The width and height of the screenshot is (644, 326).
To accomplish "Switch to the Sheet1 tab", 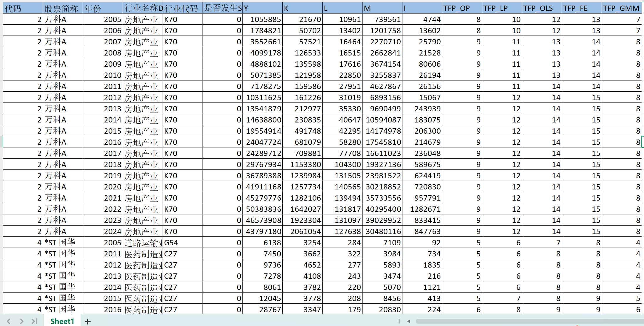I will pos(62,321).
